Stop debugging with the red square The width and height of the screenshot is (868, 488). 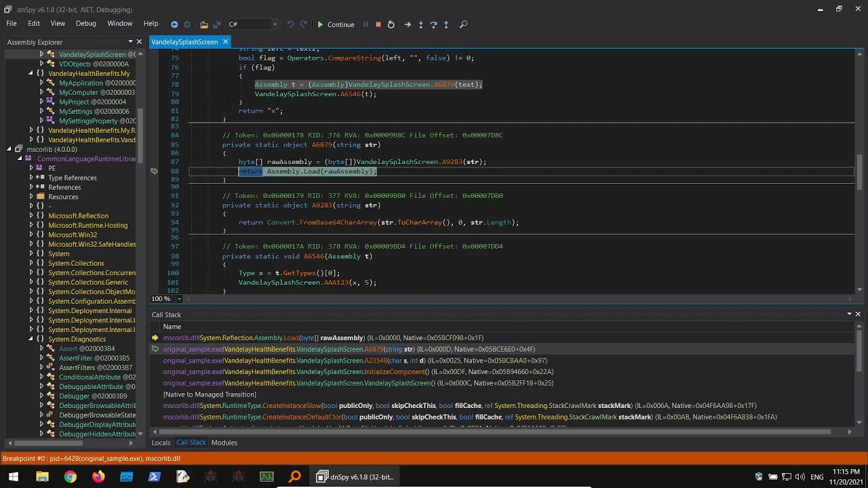click(x=378, y=24)
